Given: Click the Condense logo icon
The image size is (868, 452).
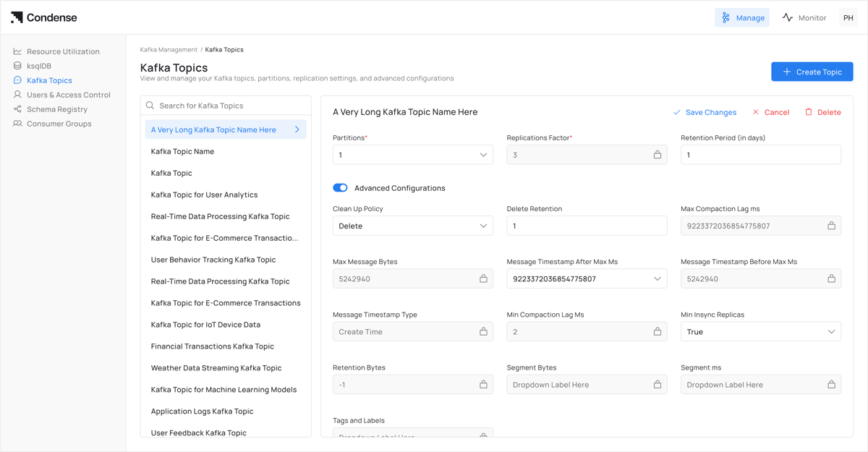Looking at the screenshot, I should pos(17,17).
